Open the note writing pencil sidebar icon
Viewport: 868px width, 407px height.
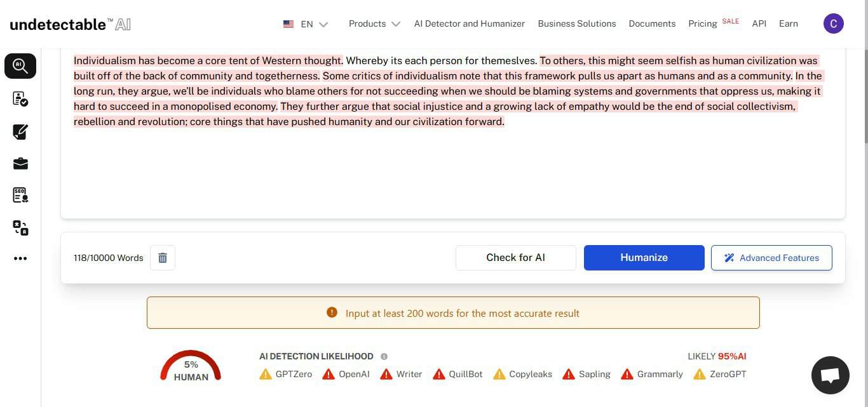click(20, 131)
